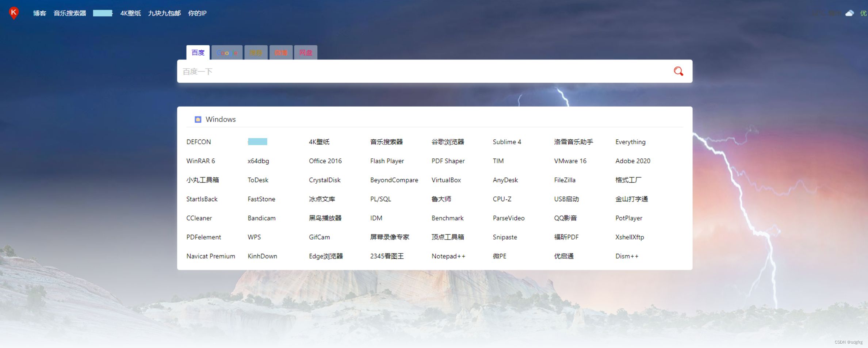Click the red magnifier search icon
Viewport: 868px width, 348px height.
pyautogui.click(x=678, y=71)
